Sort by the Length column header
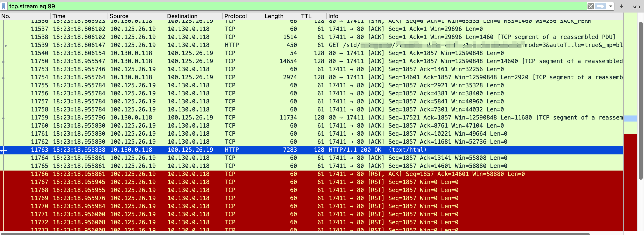Viewport: 644px width, 235px height. 274,16
